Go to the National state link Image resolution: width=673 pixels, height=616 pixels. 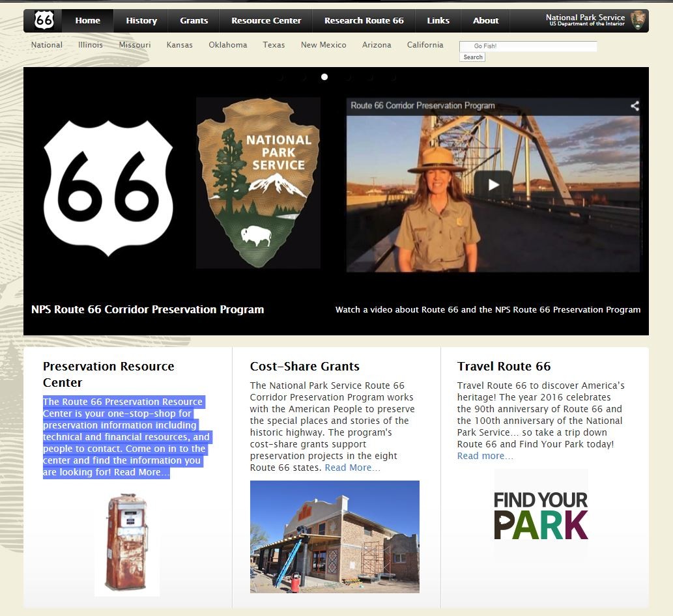pos(47,45)
